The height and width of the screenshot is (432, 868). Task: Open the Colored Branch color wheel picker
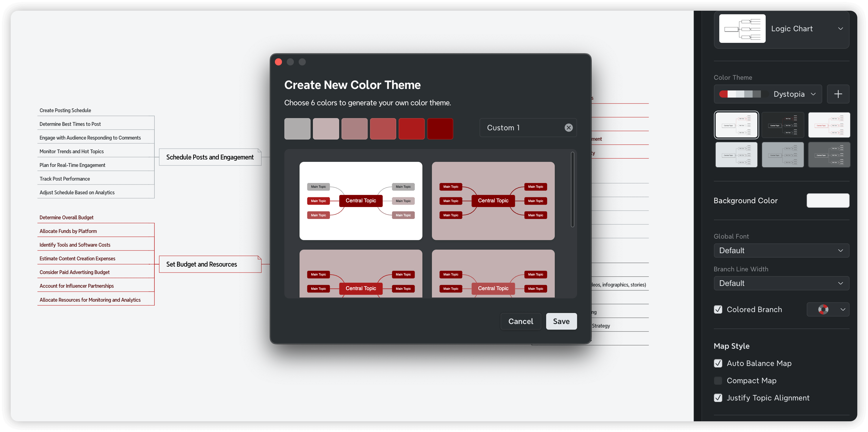[823, 309]
